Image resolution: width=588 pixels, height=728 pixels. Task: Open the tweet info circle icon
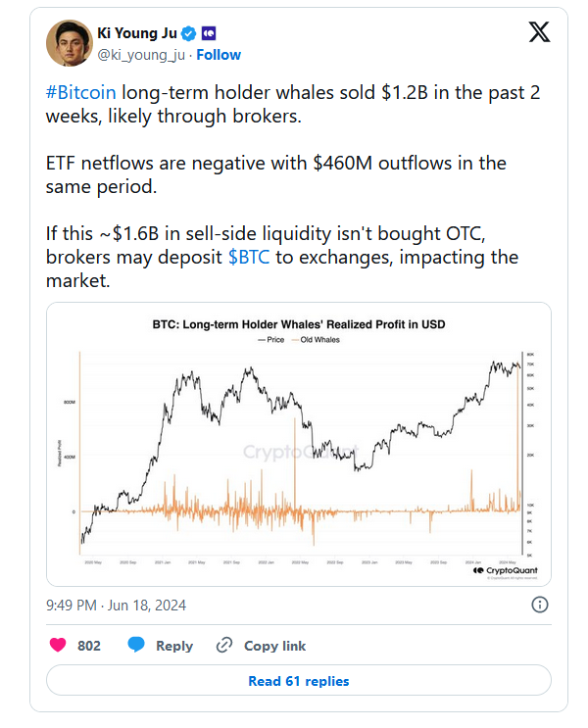(539, 605)
